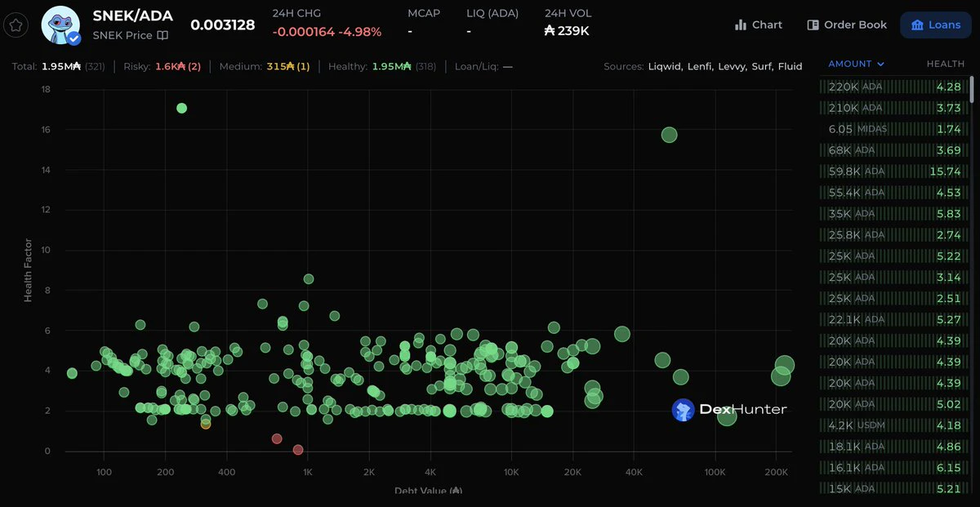Open the 55.4K ADA loan row
Screen dimensions: 980x507
click(x=893, y=193)
